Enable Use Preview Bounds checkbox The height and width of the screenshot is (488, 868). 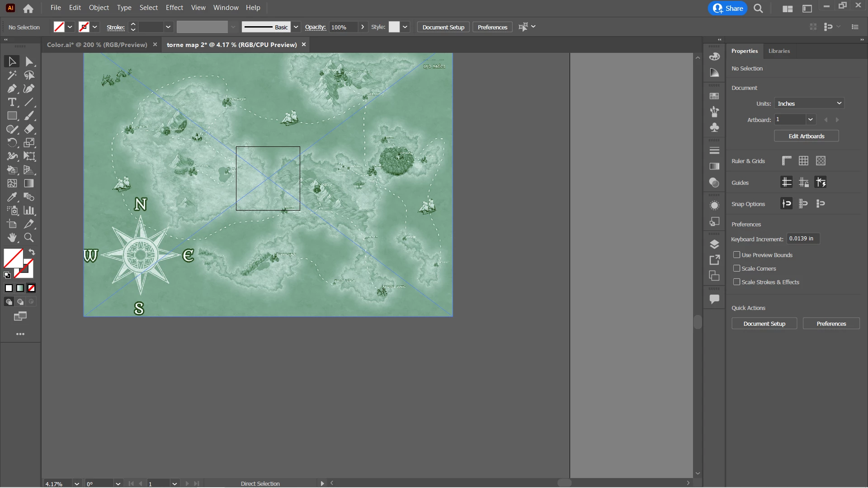click(x=737, y=255)
